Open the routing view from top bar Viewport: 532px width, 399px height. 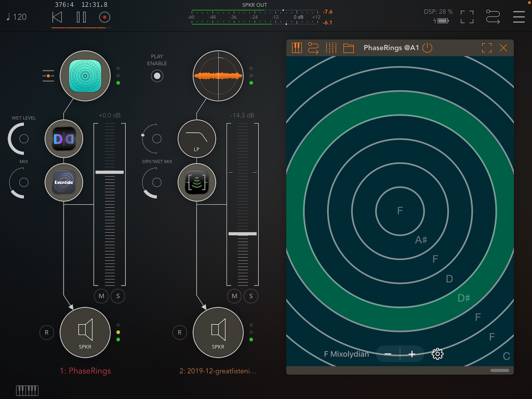tap(493, 17)
